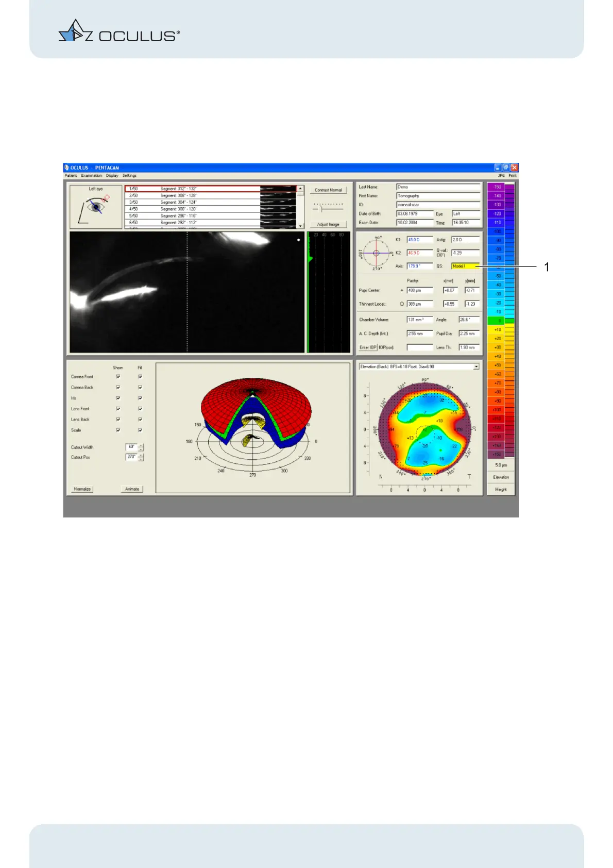The image size is (613, 868).
Task: Click the Date of Birth field
Action: point(415,213)
